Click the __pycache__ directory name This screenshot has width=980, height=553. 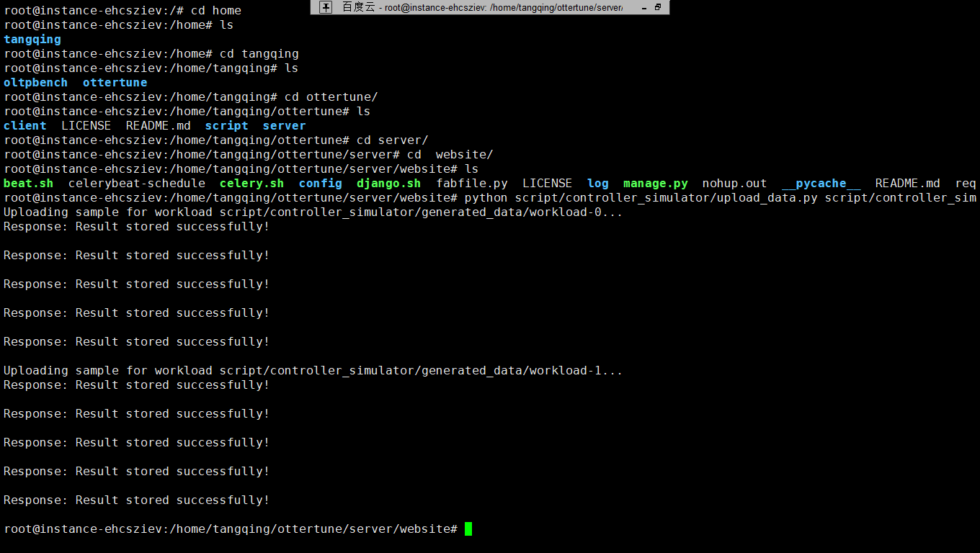click(821, 183)
